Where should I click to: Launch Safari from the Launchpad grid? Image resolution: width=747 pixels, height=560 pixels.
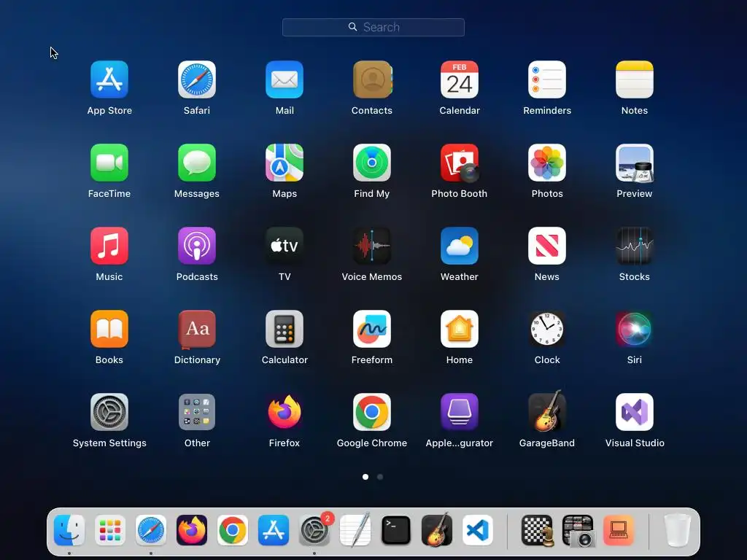[x=197, y=79]
